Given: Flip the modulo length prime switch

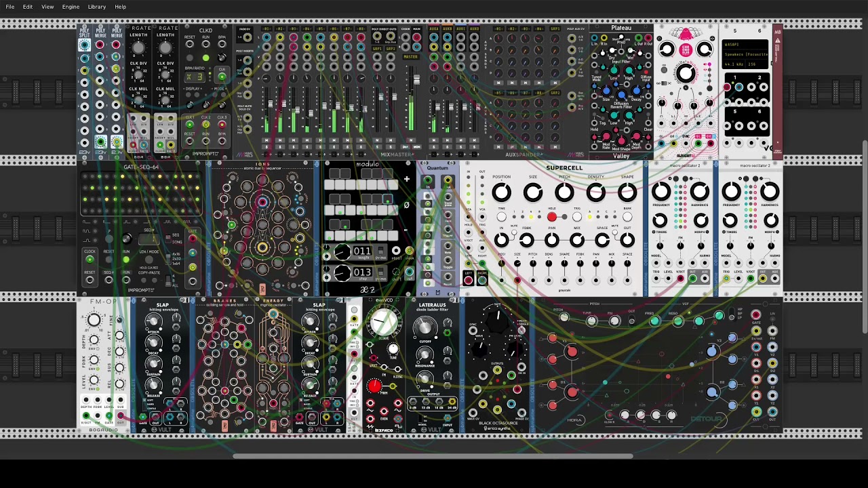Looking at the screenshot, I should 380,251.
